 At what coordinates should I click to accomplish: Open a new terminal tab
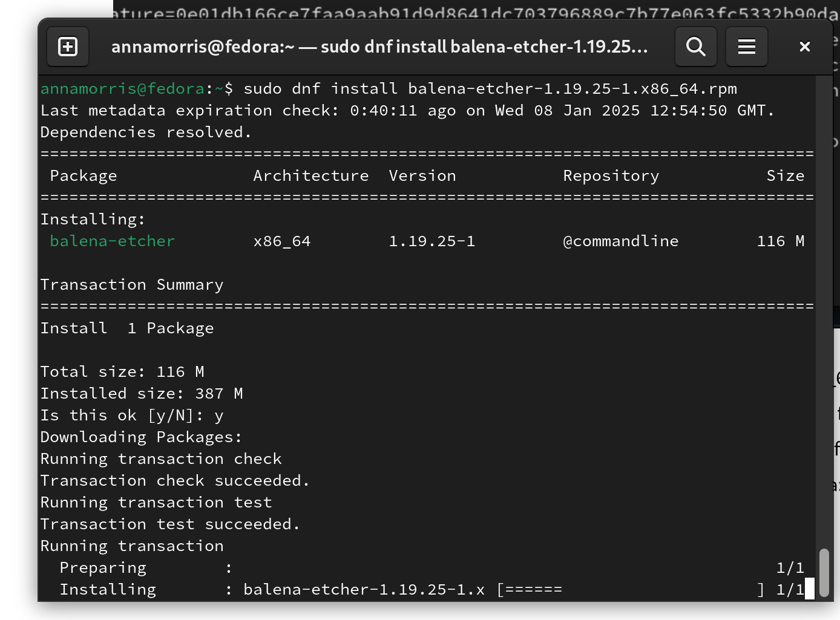68,47
